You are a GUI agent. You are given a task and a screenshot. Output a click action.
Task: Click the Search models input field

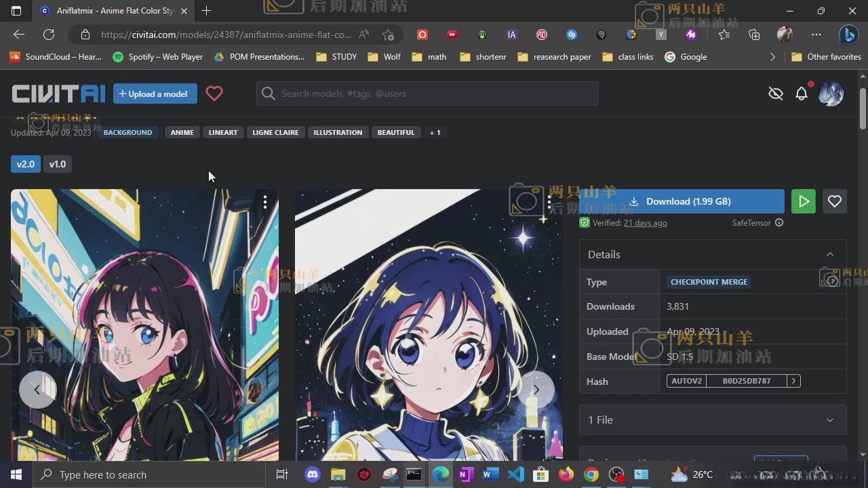click(x=434, y=94)
